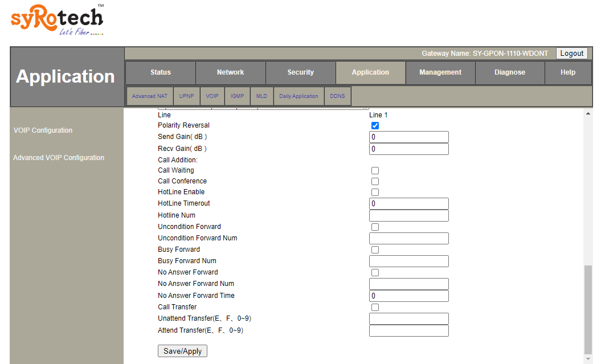Go to the Diagnose tab

[510, 72]
